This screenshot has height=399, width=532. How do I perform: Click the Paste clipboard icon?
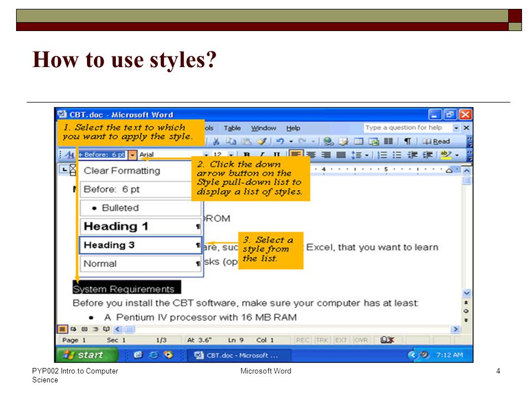tap(246, 141)
